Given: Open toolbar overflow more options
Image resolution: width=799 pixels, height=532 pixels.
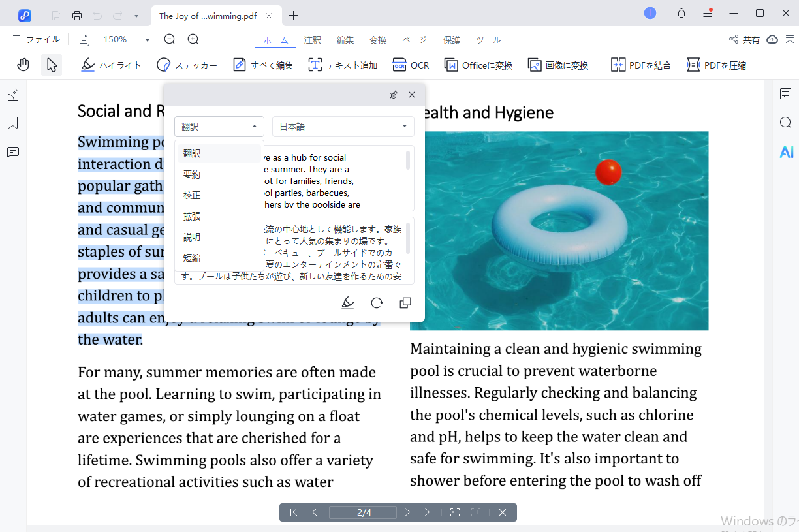Looking at the screenshot, I should pyautogui.click(x=768, y=65).
